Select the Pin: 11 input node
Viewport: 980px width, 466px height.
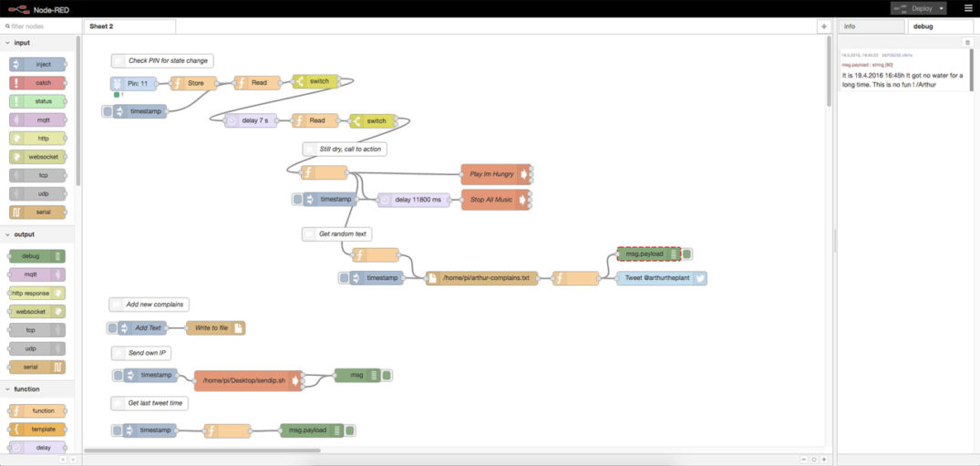coord(133,83)
